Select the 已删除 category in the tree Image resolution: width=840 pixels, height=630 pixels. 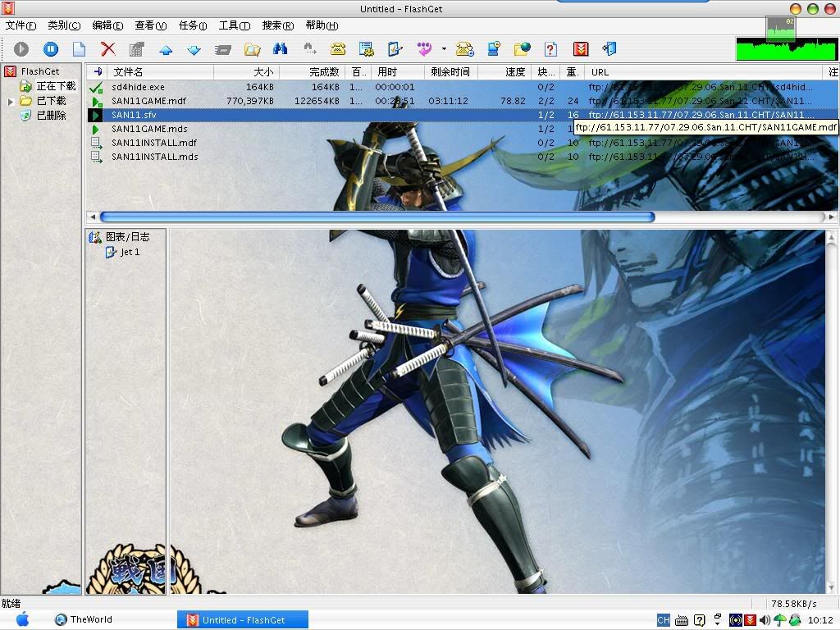[51, 115]
